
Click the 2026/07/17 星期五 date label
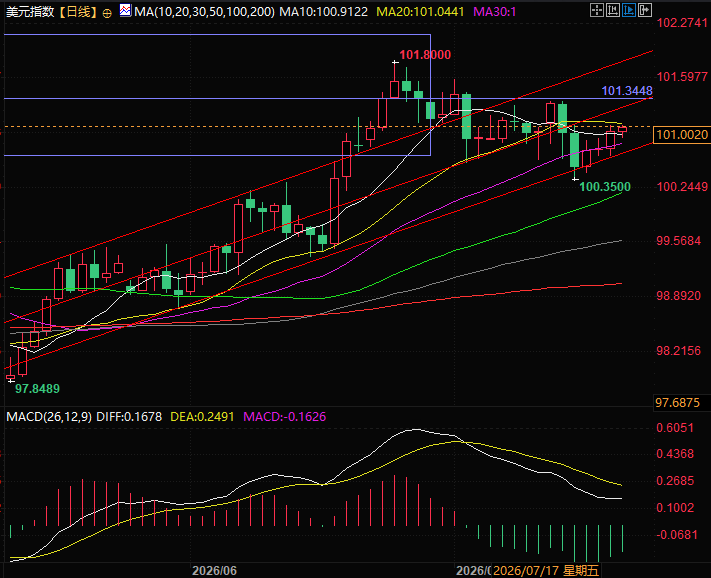coord(546,570)
